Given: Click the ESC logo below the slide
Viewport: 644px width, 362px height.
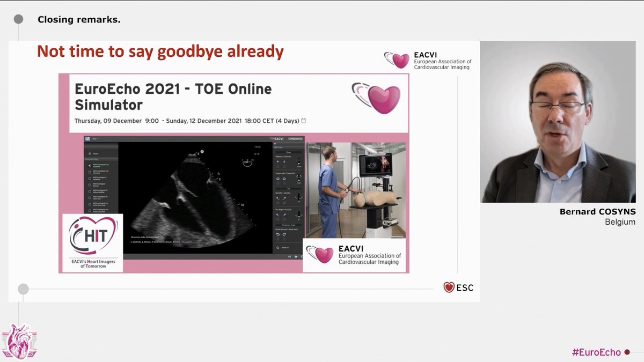Looking at the screenshot, I should 458,287.
